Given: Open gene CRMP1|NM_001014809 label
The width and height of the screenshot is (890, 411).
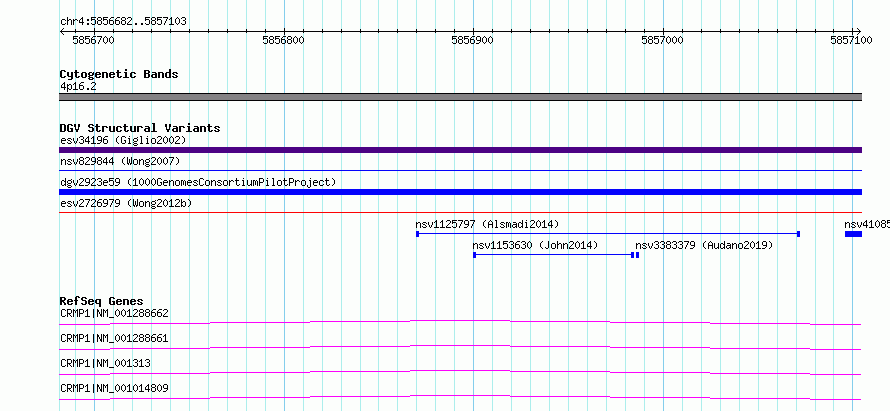Looking at the screenshot, I should 114,388.
